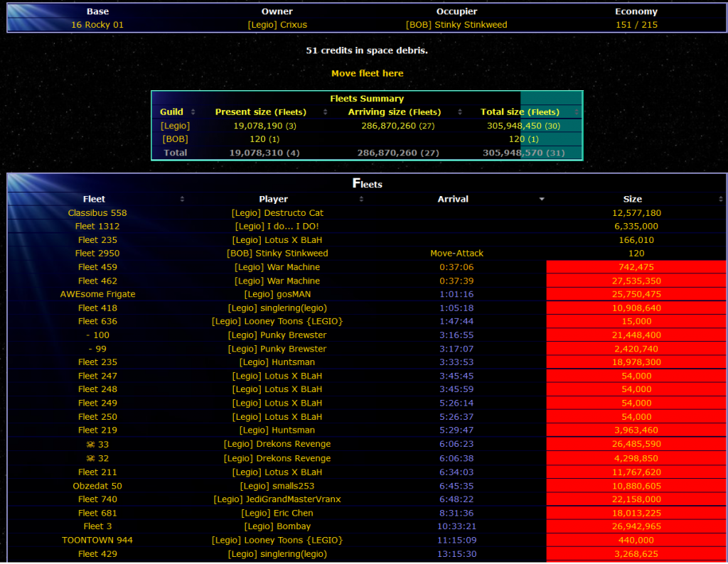
Task: Open the skull-marked fleet 32
Action: click(x=97, y=459)
